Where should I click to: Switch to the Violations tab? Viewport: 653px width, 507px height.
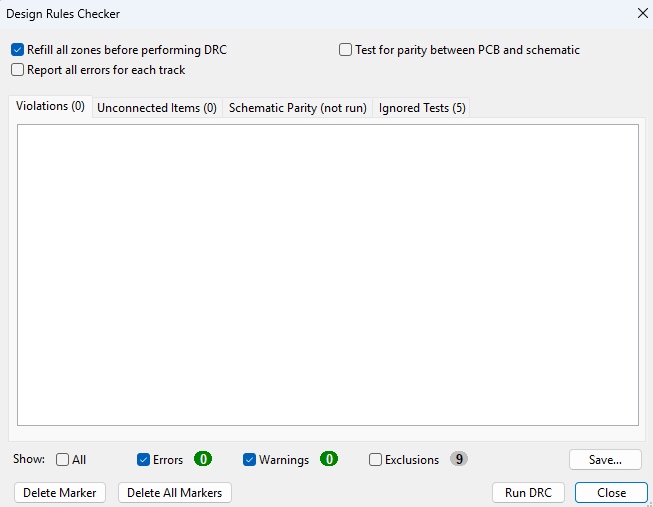[50, 107]
